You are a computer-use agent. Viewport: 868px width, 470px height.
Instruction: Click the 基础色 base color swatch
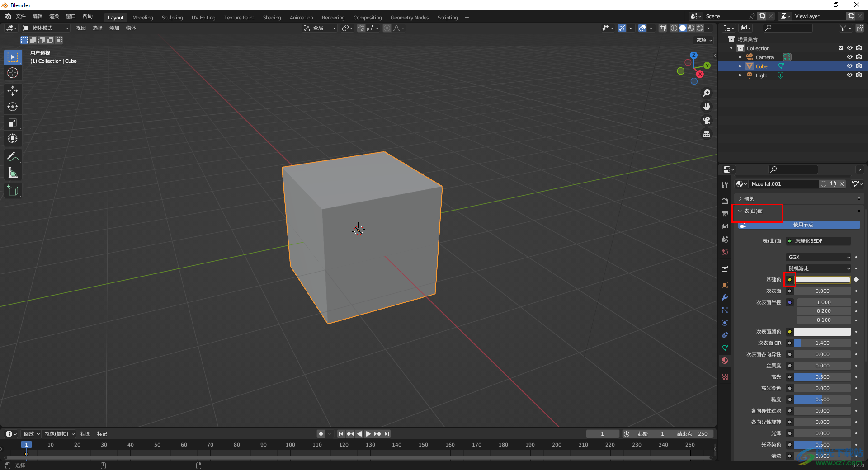pyautogui.click(x=822, y=280)
